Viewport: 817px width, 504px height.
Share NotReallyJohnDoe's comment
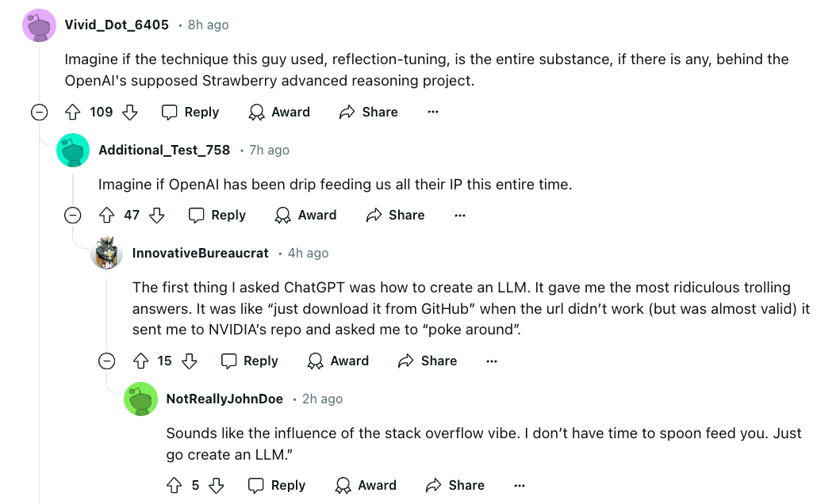[x=455, y=485]
